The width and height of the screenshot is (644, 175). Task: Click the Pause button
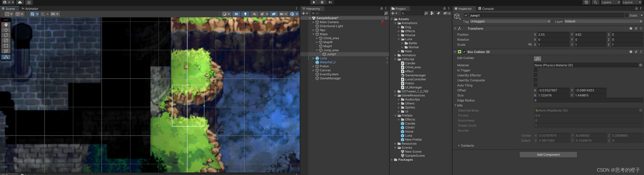tap(322, 2)
